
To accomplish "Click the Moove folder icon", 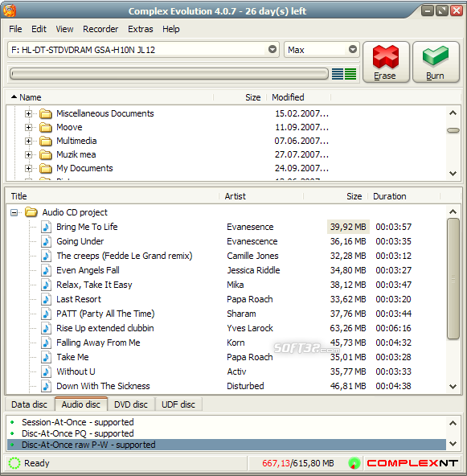I will coord(46,128).
